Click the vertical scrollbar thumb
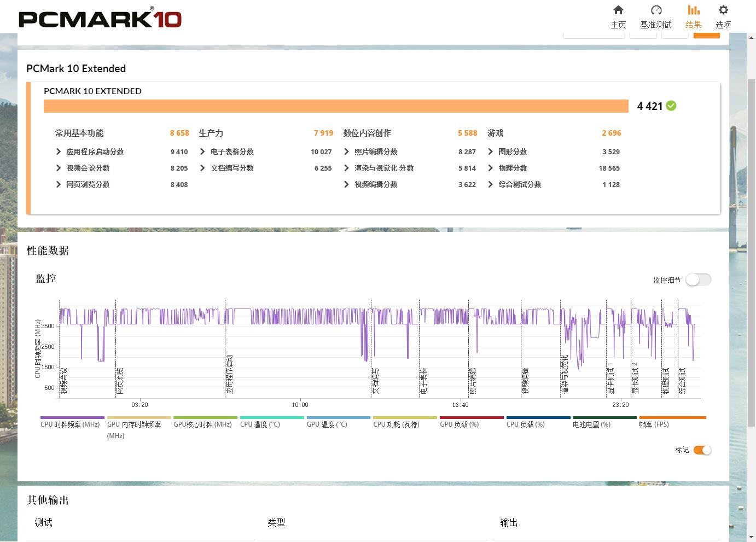 click(752, 252)
